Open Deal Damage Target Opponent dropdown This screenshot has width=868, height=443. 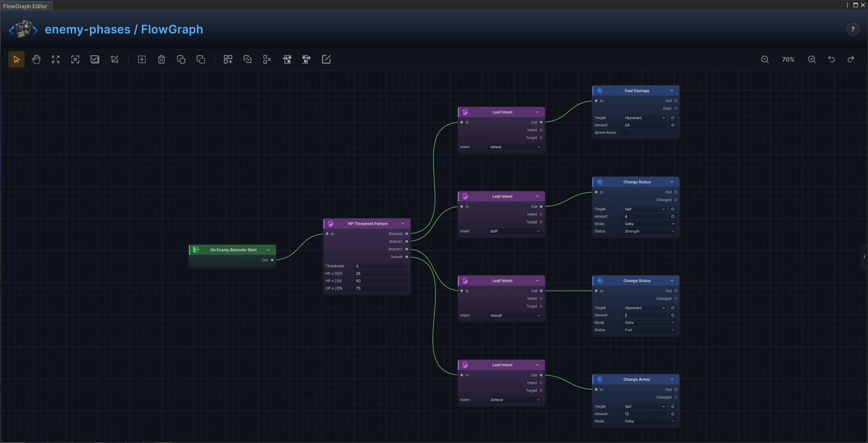click(644, 118)
